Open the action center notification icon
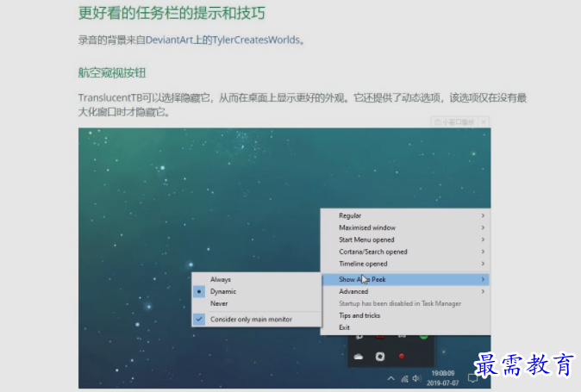 pyautogui.click(x=472, y=378)
